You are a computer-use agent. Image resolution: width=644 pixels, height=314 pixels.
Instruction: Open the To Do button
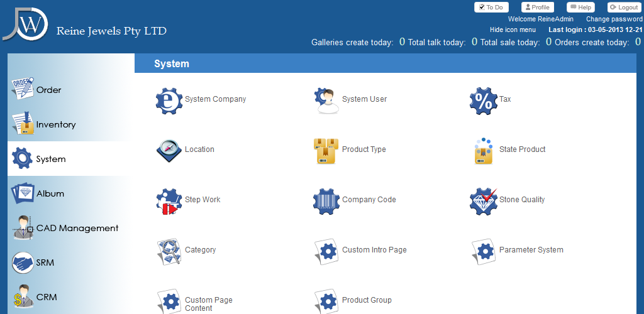[491, 8]
